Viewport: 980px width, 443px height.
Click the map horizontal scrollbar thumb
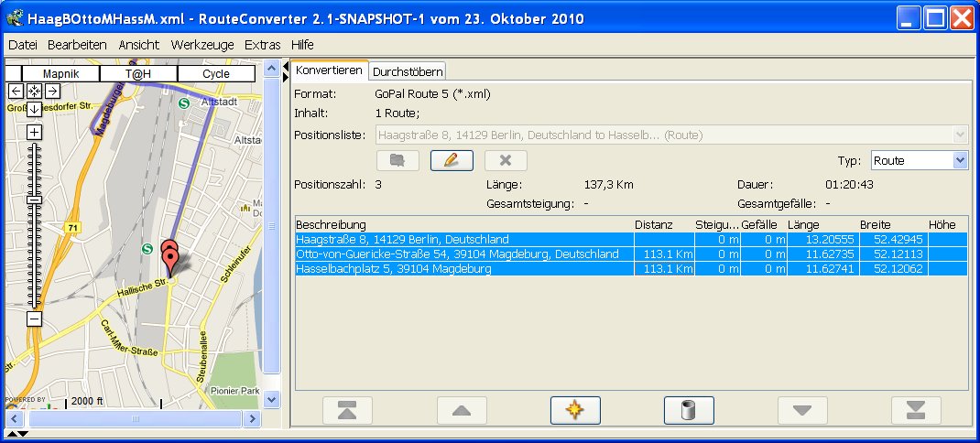[135, 418]
